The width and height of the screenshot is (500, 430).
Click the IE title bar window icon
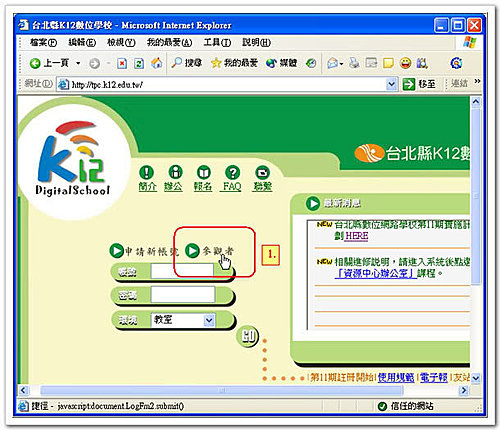[24, 25]
